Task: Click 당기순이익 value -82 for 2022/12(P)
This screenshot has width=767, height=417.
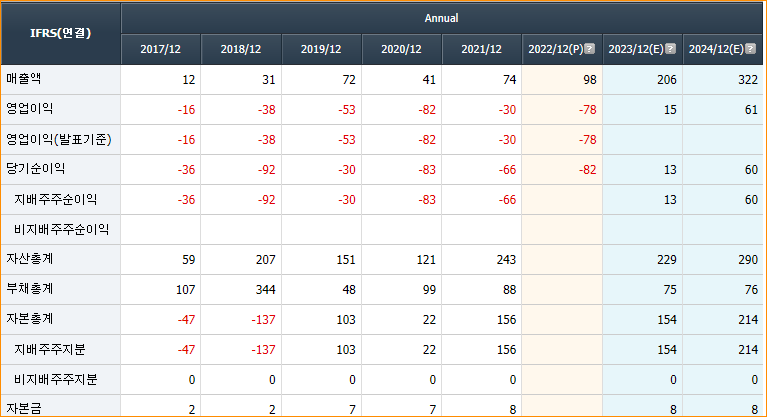Action: (587, 170)
